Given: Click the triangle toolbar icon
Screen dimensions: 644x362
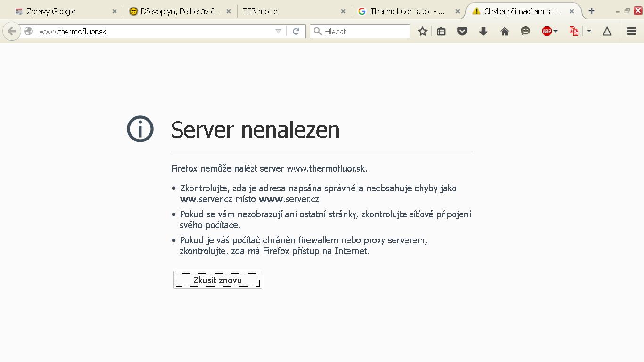Looking at the screenshot, I should click(x=607, y=31).
